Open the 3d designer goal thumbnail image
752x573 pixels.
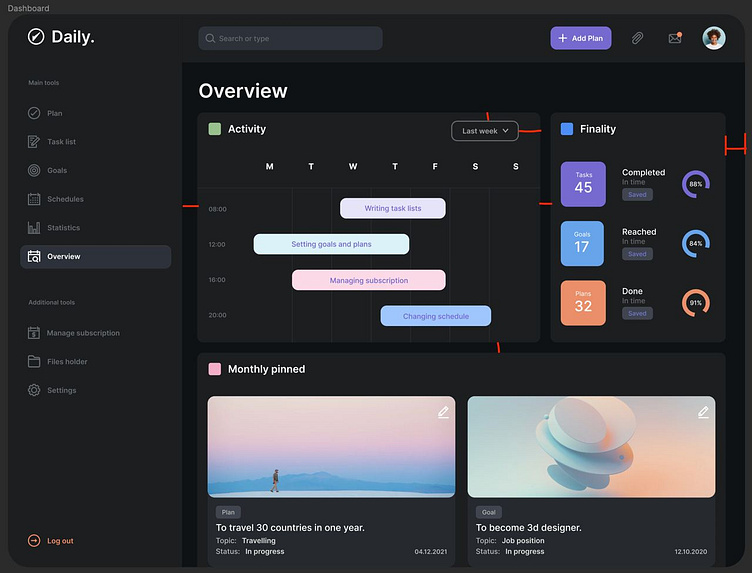click(x=591, y=447)
